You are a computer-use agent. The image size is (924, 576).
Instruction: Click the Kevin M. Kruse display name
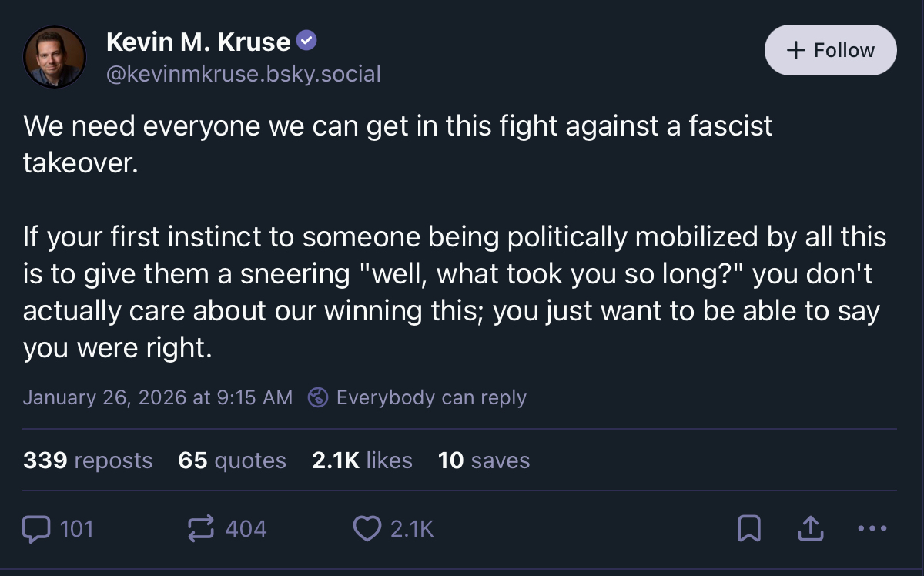(x=198, y=42)
